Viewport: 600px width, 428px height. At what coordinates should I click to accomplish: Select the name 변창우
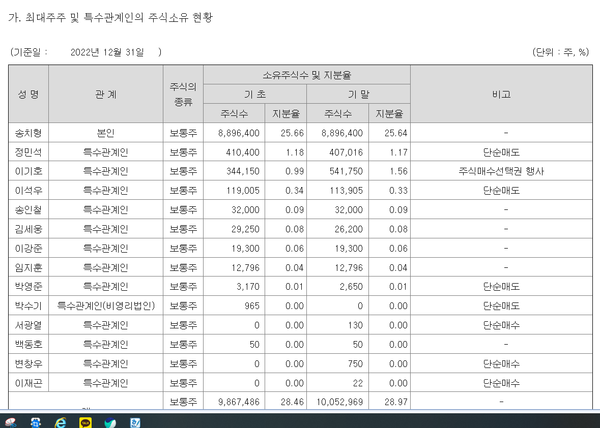(28, 363)
